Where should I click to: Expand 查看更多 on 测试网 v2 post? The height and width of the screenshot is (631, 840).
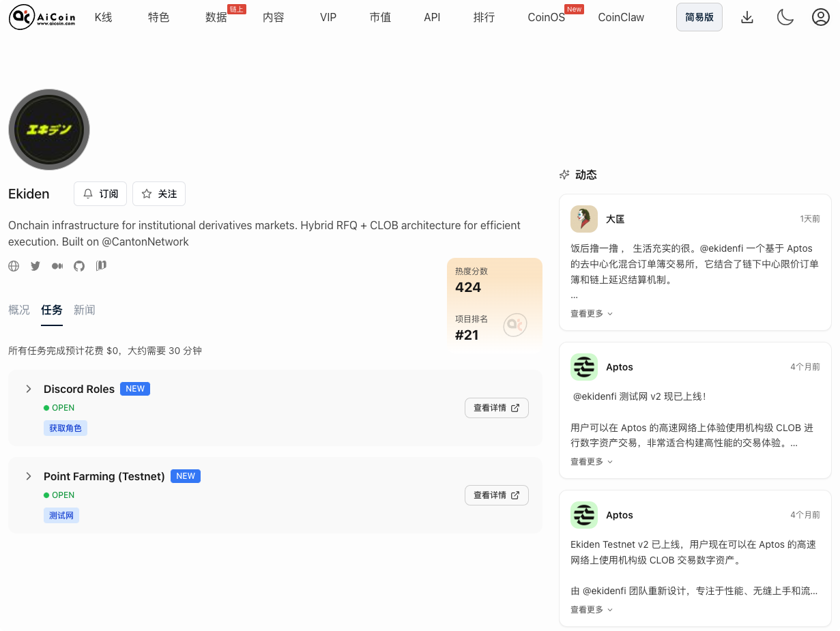(x=592, y=462)
